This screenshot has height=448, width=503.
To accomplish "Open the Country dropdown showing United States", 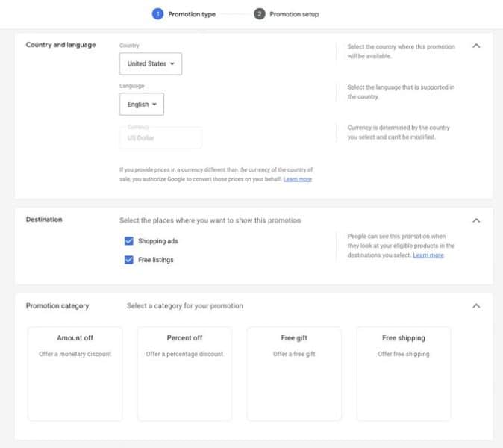I will [x=151, y=64].
